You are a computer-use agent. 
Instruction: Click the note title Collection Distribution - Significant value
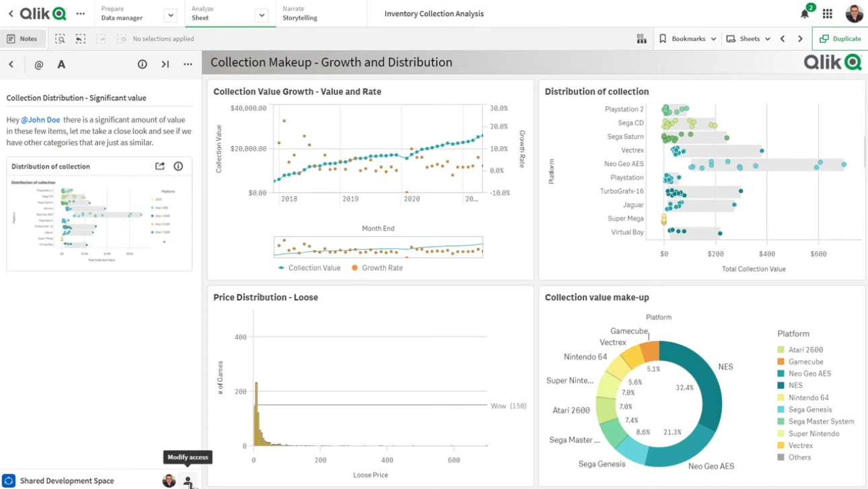click(x=76, y=98)
